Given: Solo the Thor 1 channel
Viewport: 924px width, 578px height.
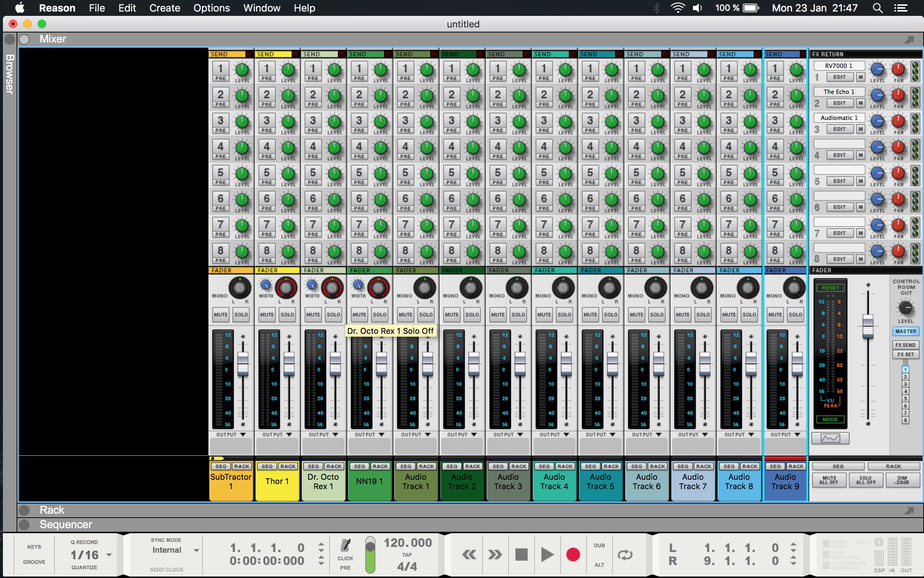Looking at the screenshot, I should point(287,315).
